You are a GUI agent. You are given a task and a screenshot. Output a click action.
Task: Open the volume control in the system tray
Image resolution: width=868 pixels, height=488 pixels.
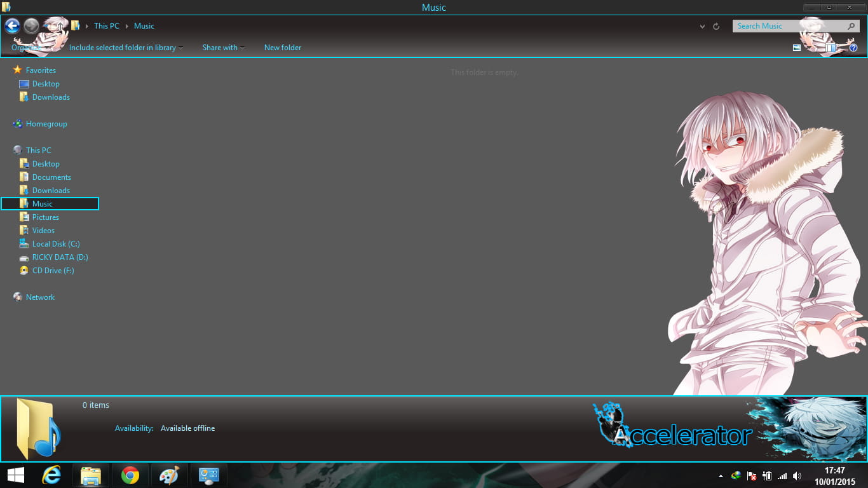(797, 475)
